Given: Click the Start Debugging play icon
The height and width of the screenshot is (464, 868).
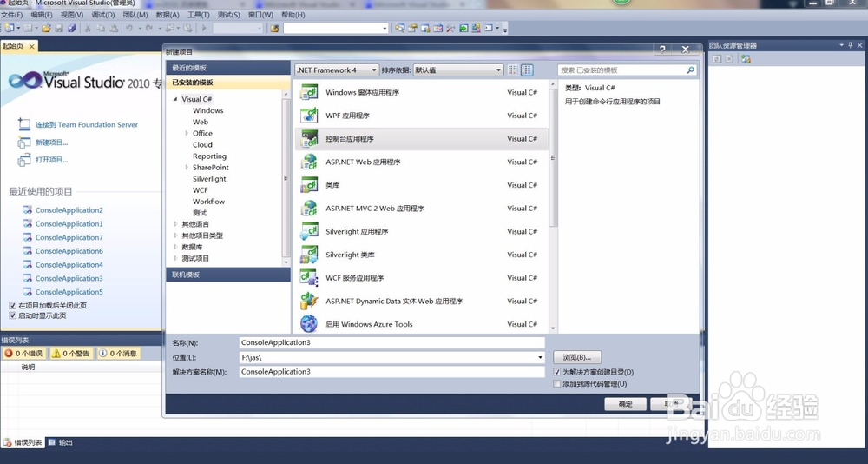Looking at the screenshot, I should click(204, 28).
